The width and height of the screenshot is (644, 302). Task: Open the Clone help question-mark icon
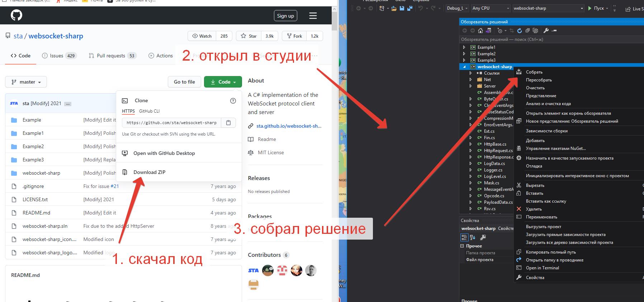(x=233, y=101)
